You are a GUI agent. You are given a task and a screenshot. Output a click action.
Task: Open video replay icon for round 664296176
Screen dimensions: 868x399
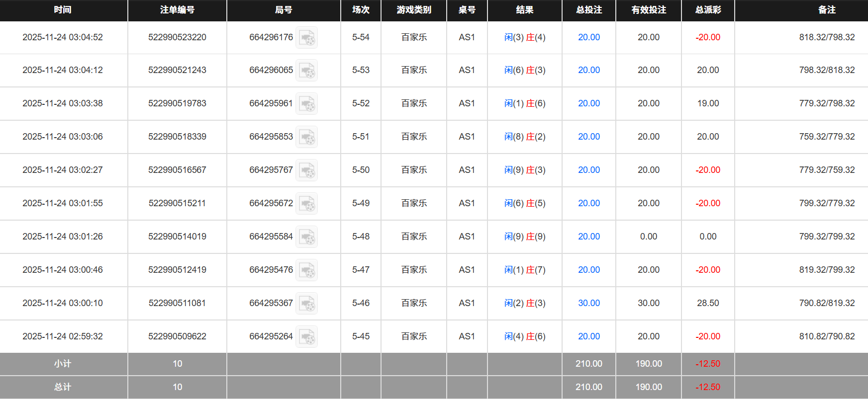click(x=306, y=38)
